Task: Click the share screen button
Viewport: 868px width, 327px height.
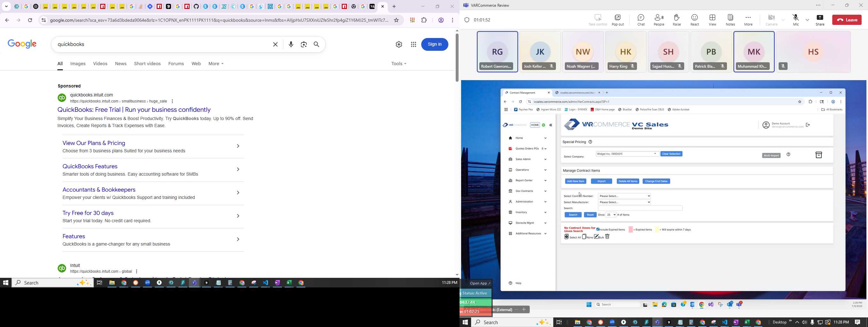Action: [820, 20]
